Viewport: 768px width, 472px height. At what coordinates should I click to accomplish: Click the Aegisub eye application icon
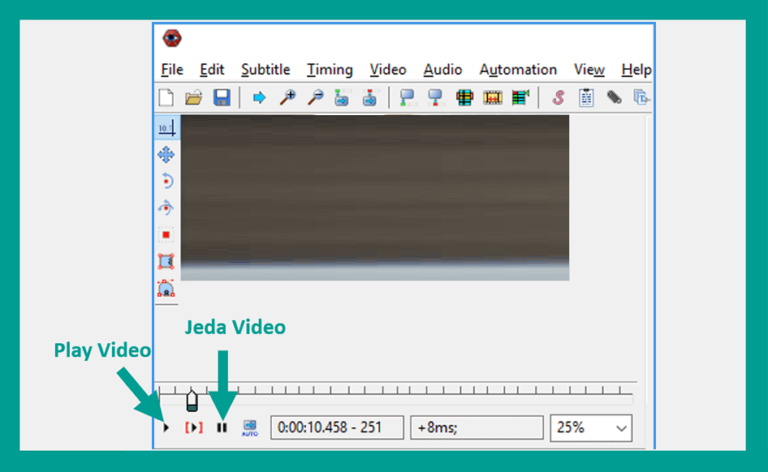[x=172, y=38]
